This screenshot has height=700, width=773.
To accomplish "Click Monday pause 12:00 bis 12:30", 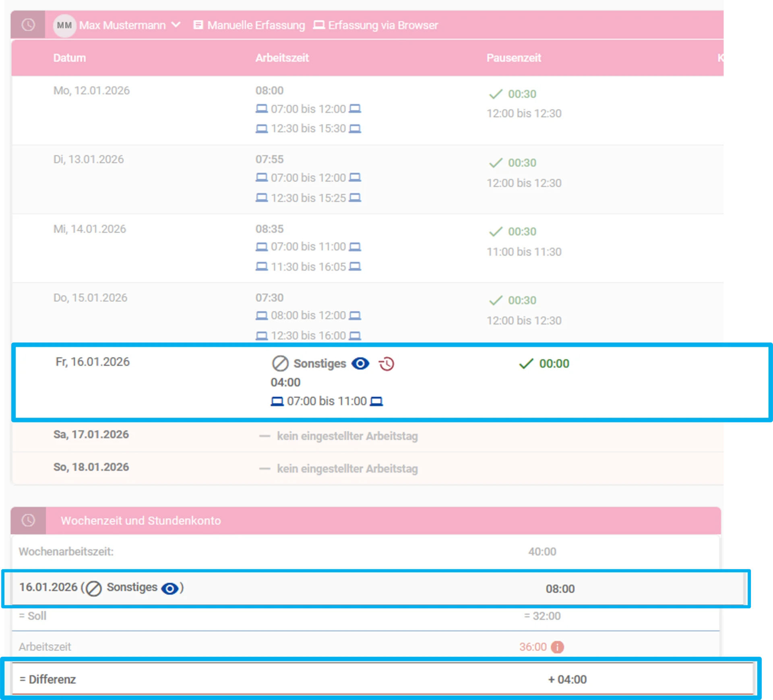I will (x=524, y=114).
